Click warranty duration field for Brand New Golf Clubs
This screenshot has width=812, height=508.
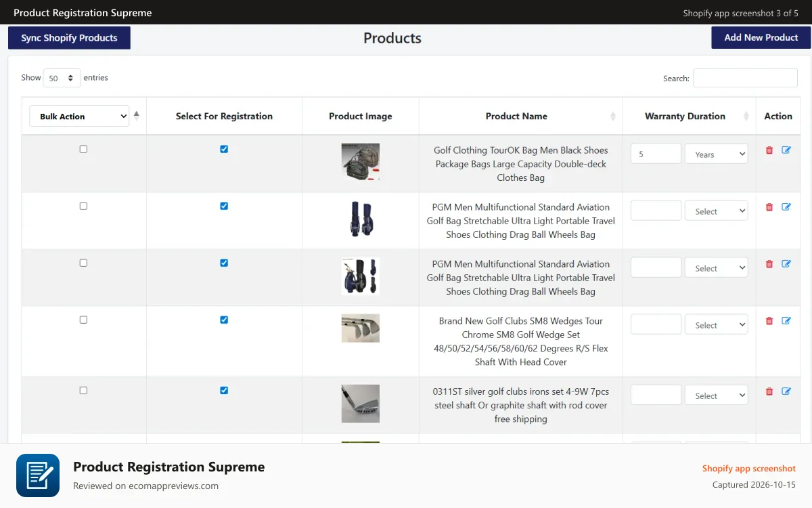pyautogui.click(x=656, y=324)
